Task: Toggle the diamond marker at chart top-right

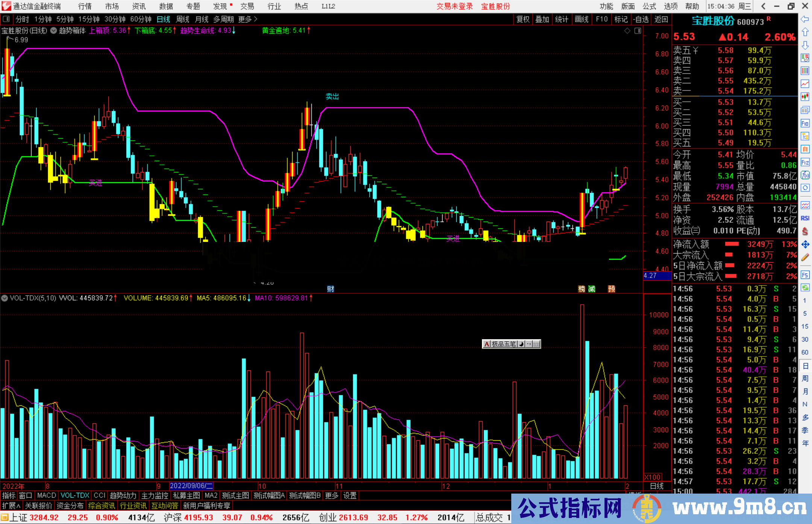Action: click(x=627, y=31)
